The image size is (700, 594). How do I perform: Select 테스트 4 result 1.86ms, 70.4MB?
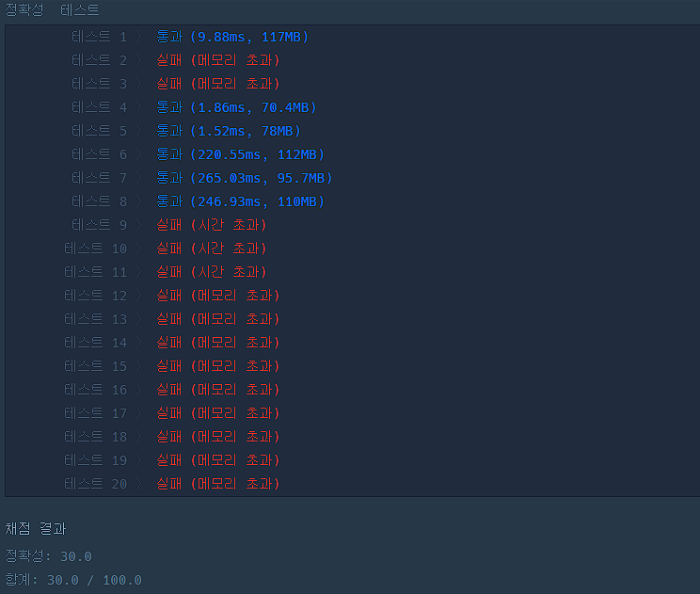coord(236,107)
